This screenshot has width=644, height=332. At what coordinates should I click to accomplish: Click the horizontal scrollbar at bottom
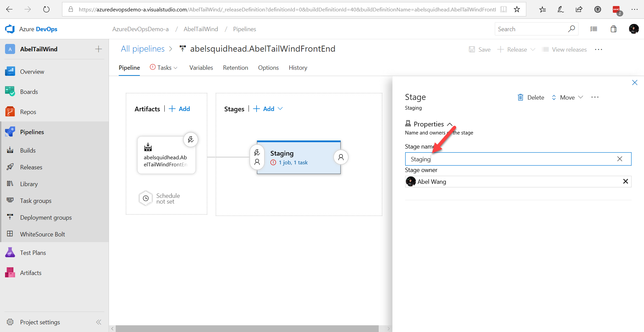pyautogui.click(x=247, y=329)
